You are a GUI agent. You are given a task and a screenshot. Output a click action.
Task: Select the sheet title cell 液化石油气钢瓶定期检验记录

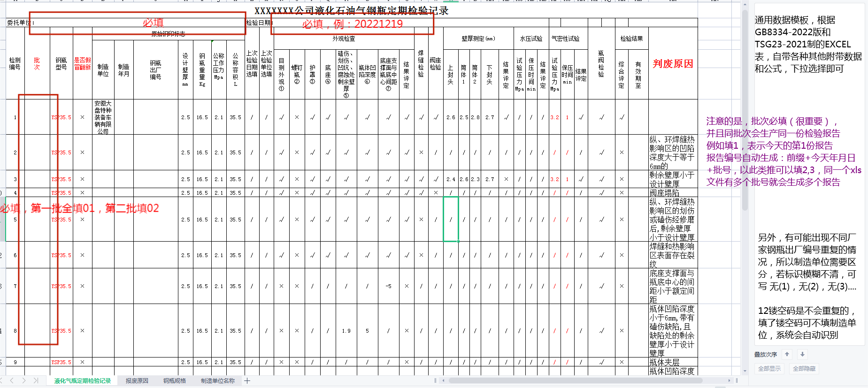[351, 11]
